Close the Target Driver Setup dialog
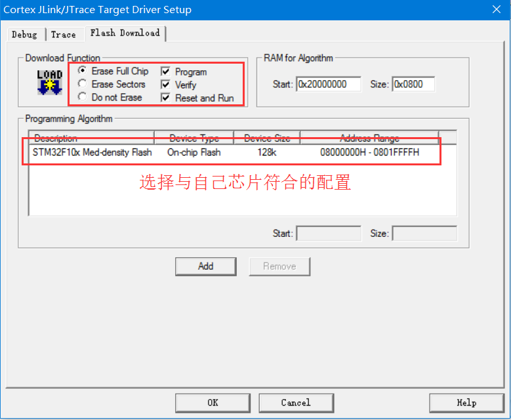This screenshot has width=511, height=420. pos(497,9)
